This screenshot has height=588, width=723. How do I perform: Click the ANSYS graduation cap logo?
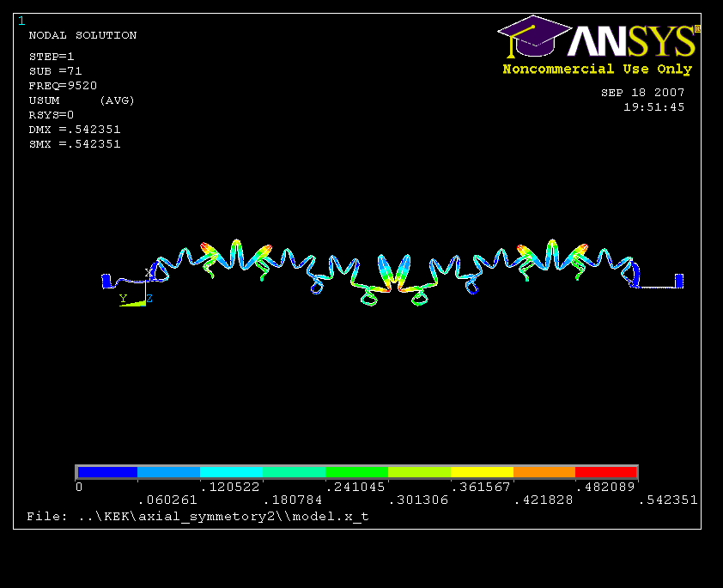[x=534, y=36]
